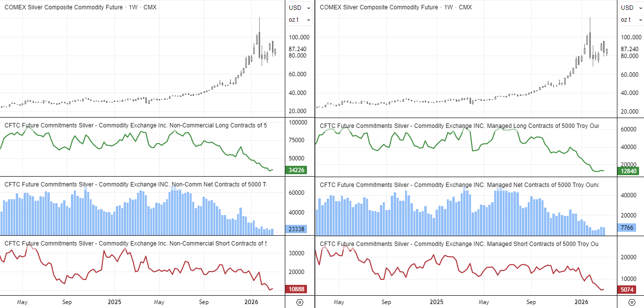
Task: Select the COMEX Silver title in left chart
Action: coord(80,7)
